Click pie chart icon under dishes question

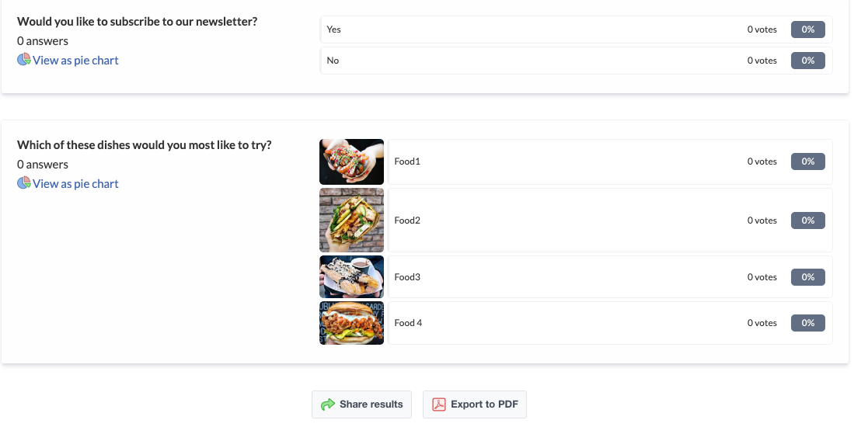(x=24, y=183)
